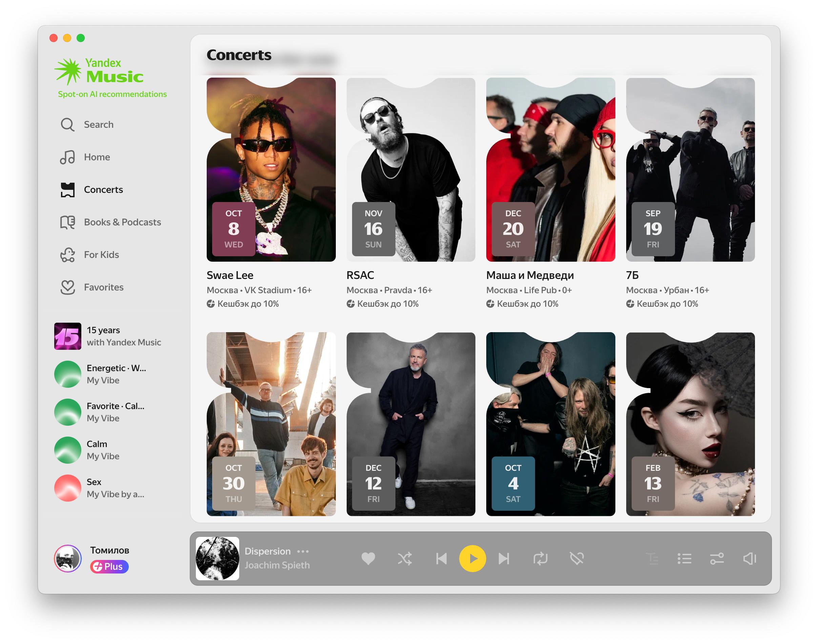
Task: Open the playback settings sliders icon
Action: click(717, 558)
